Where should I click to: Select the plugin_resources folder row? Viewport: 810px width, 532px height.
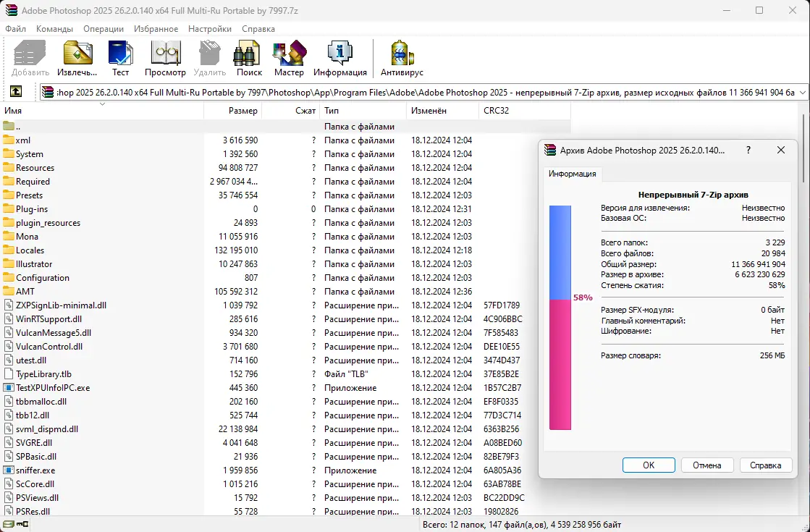point(286,223)
